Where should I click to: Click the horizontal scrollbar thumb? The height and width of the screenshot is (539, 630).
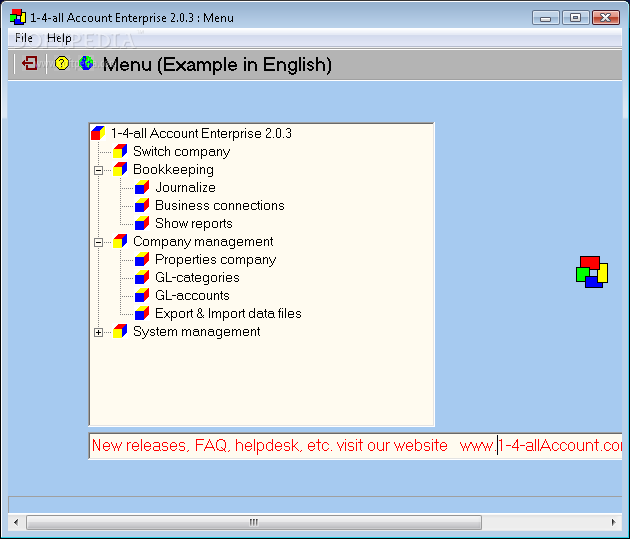pos(254,522)
